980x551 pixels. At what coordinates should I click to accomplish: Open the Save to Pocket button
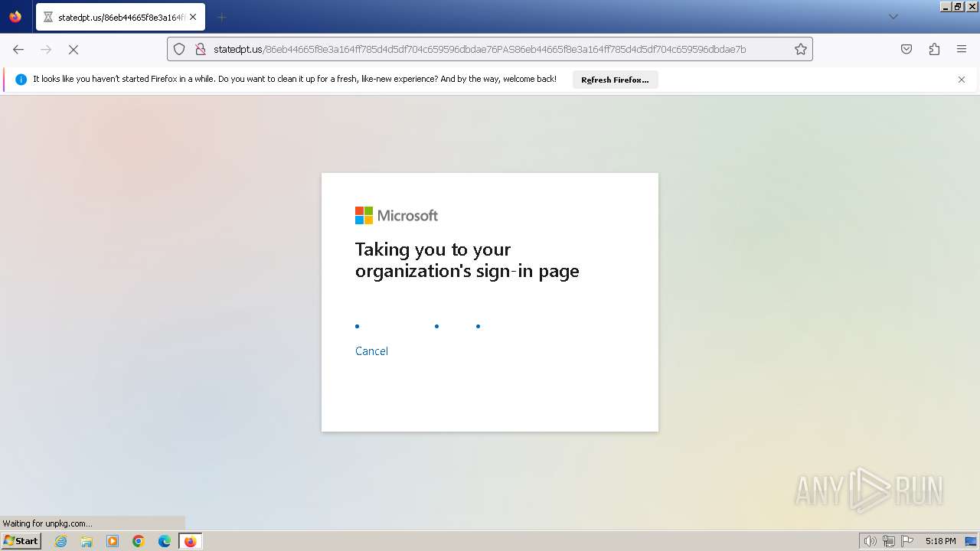pyautogui.click(x=906, y=49)
